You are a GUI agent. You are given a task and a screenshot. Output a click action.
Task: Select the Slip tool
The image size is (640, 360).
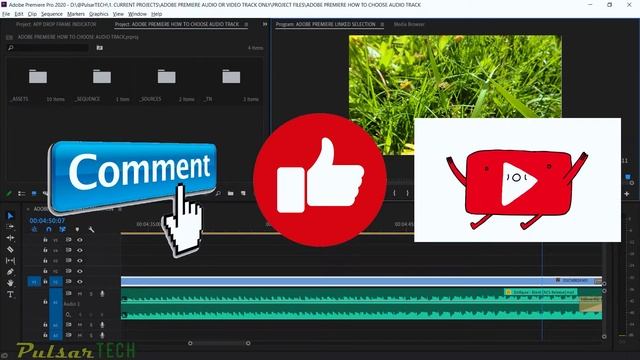coord(10,260)
